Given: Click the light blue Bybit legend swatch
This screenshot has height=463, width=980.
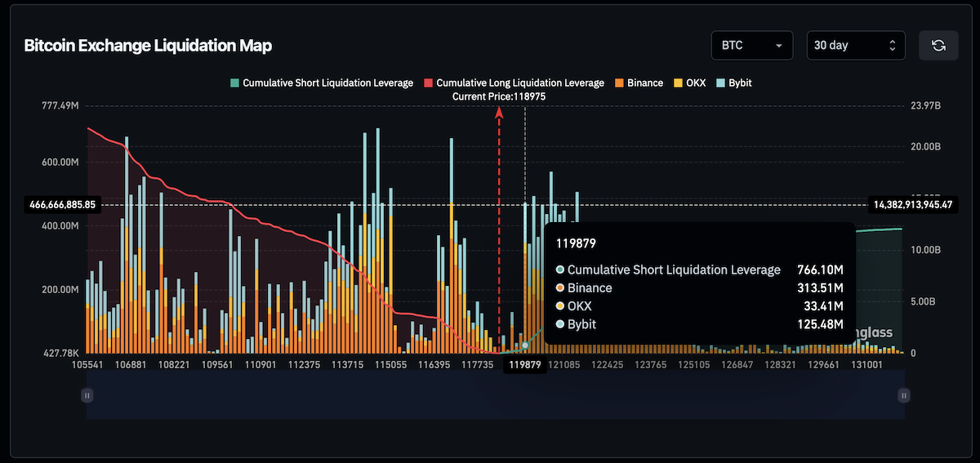Looking at the screenshot, I should click(721, 83).
